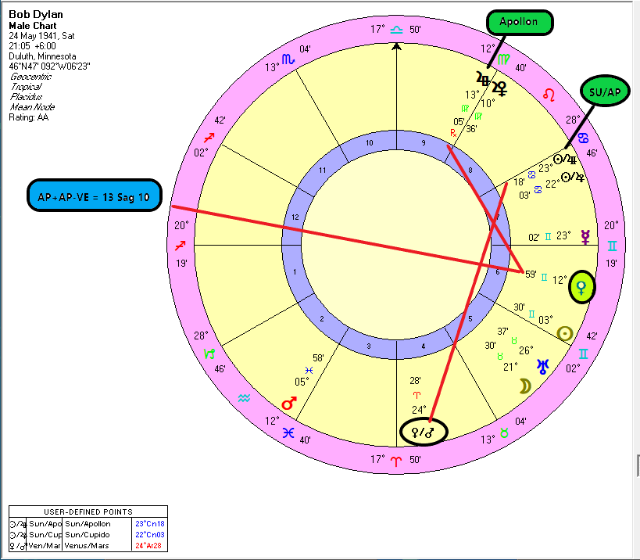Select house number 10 on inner ring
The image size is (640, 560).
coord(369,143)
